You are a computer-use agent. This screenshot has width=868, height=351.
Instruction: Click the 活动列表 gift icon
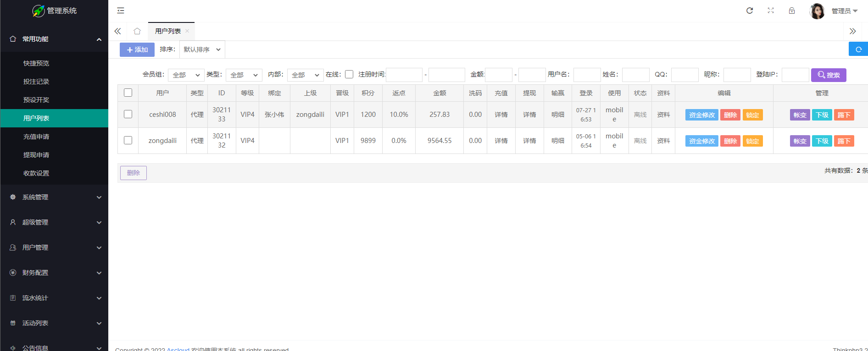tap(13, 323)
